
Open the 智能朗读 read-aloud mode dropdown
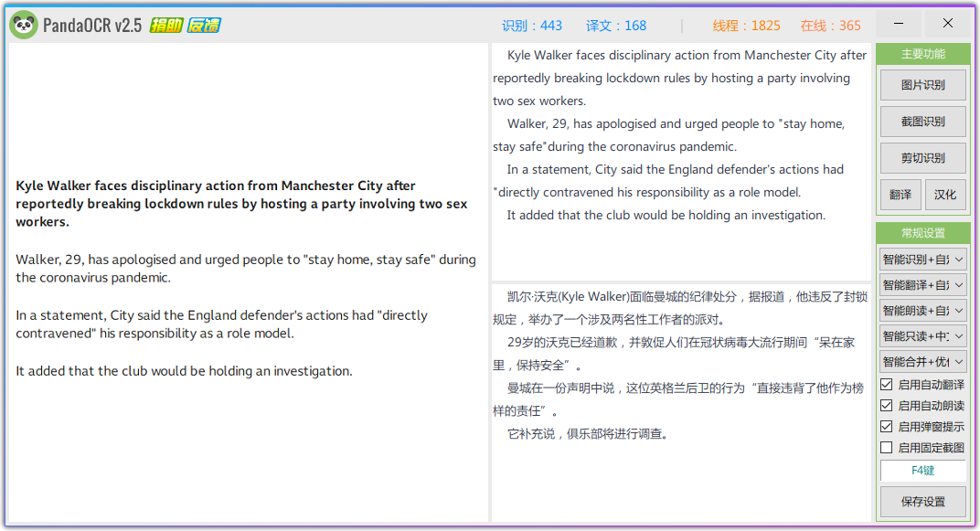[x=922, y=310]
